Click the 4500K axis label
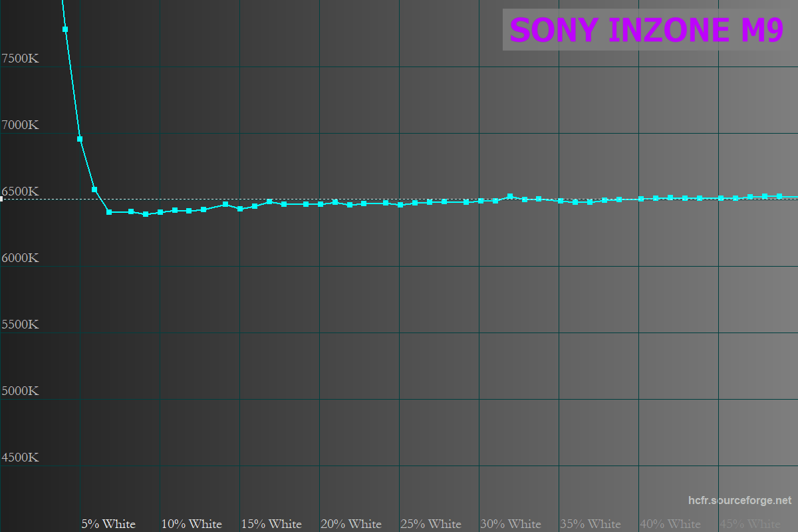Image resolution: width=798 pixels, height=532 pixels. pyautogui.click(x=20, y=458)
